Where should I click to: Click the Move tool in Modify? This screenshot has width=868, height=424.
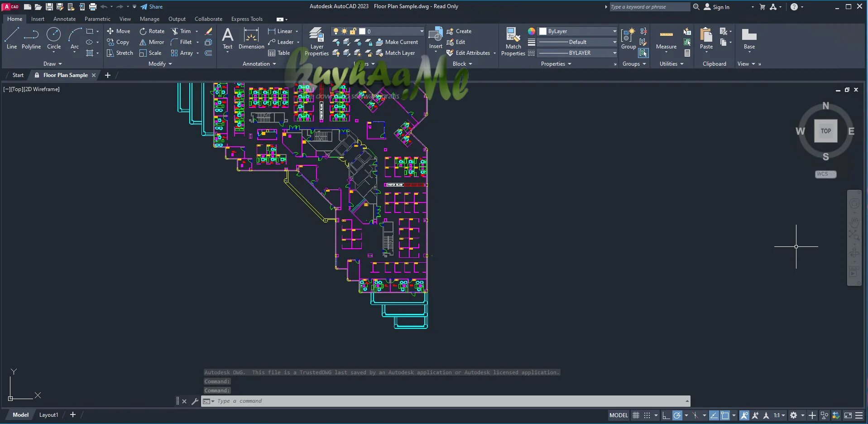point(119,31)
